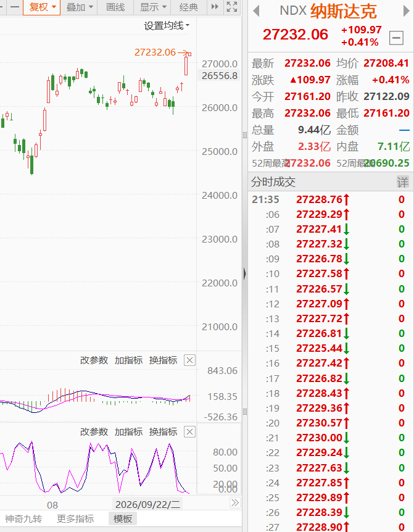This screenshot has height=532, width=414.
Task: Click the date label 2026/09/22/二
Action: 148,504
